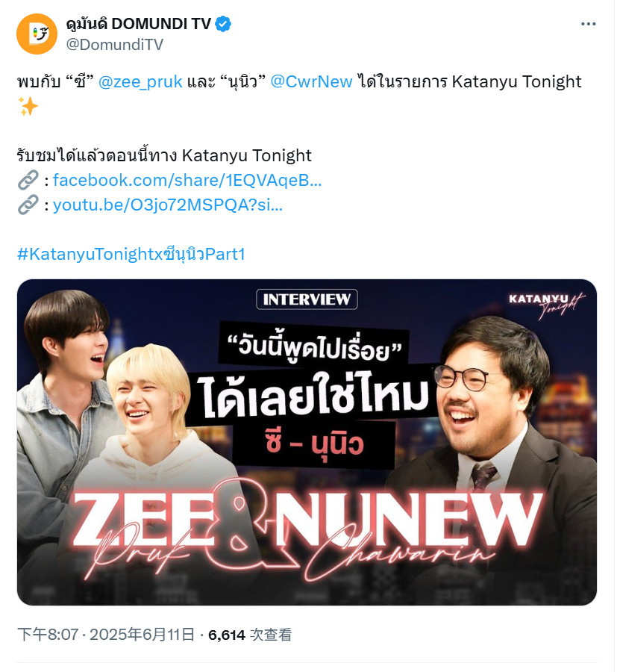Open the @DomundiTV handle link
617x672 pixels.
pyautogui.click(x=115, y=45)
